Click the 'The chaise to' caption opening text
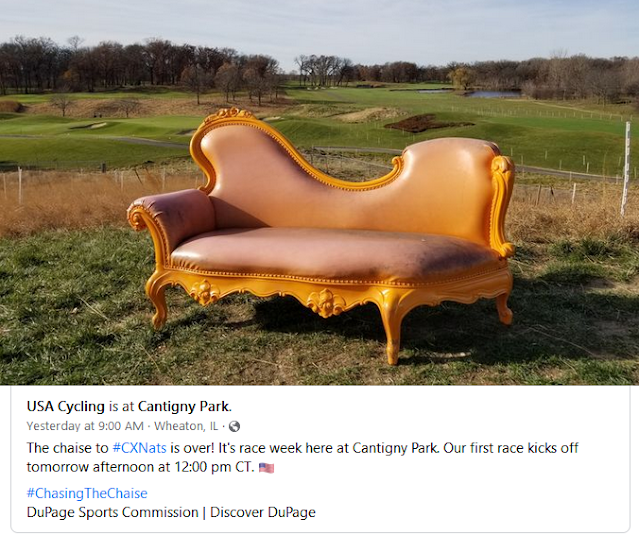 [x=68, y=448]
